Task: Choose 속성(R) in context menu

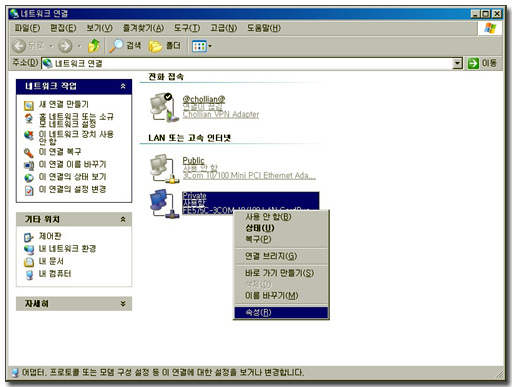Action: (281, 312)
